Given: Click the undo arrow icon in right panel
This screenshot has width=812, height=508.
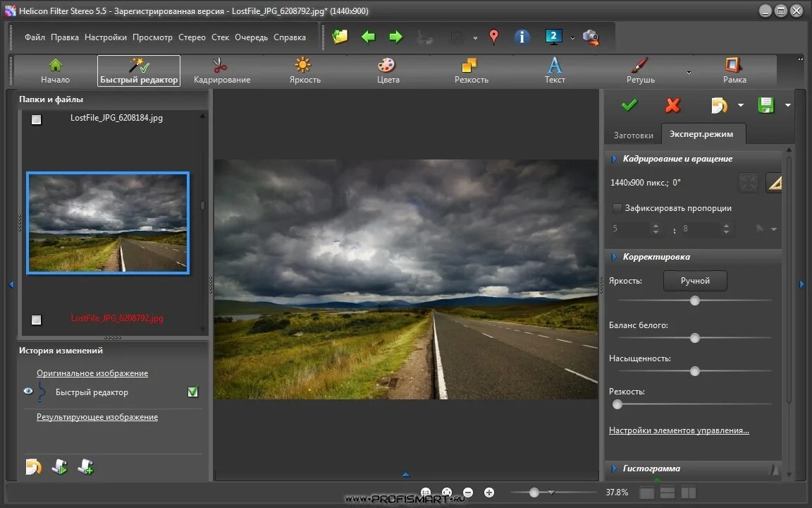Looking at the screenshot, I should 719,105.
